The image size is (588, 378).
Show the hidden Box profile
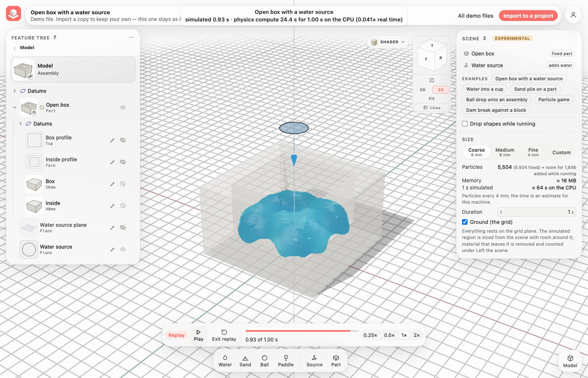123,140
